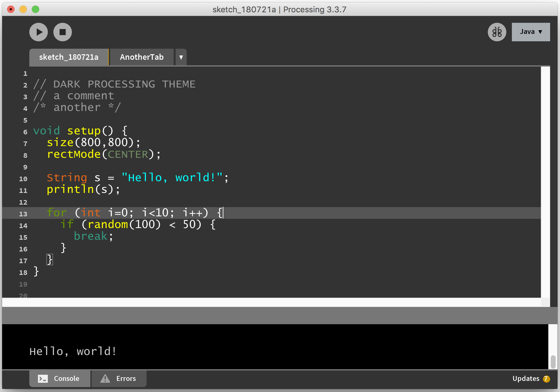Screen dimensions: 560x392
Task: Open the Java mode dropdown
Action: pyautogui.click(x=531, y=32)
